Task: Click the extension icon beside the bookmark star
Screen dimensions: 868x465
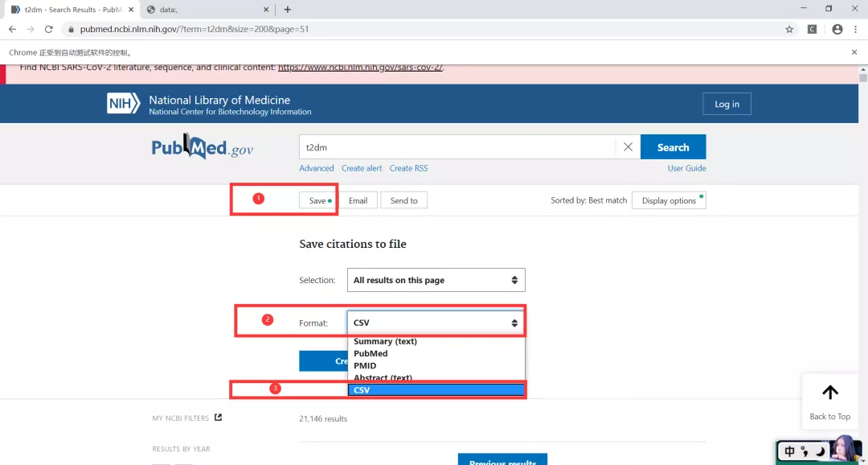Action: pyautogui.click(x=812, y=30)
